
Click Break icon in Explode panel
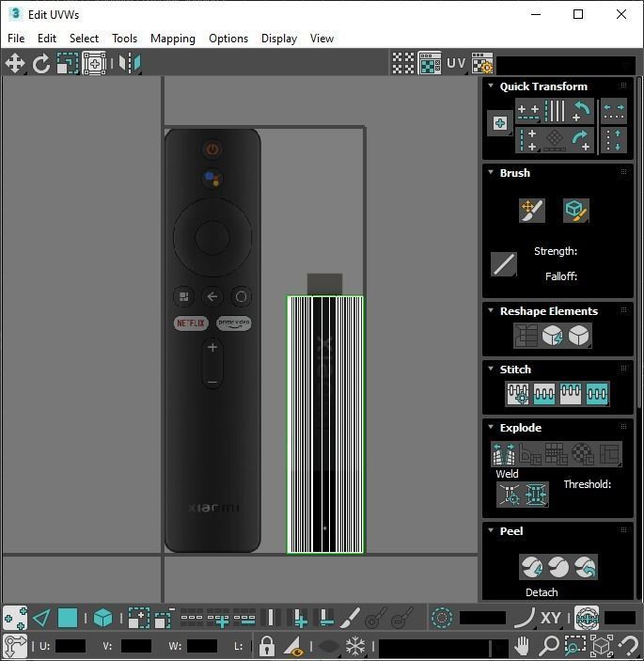[x=504, y=453]
